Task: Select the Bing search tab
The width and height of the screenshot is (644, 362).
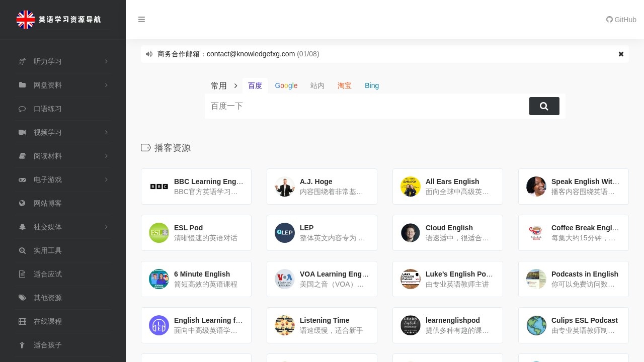Action: pyautogui.click(x=372, y=86)
